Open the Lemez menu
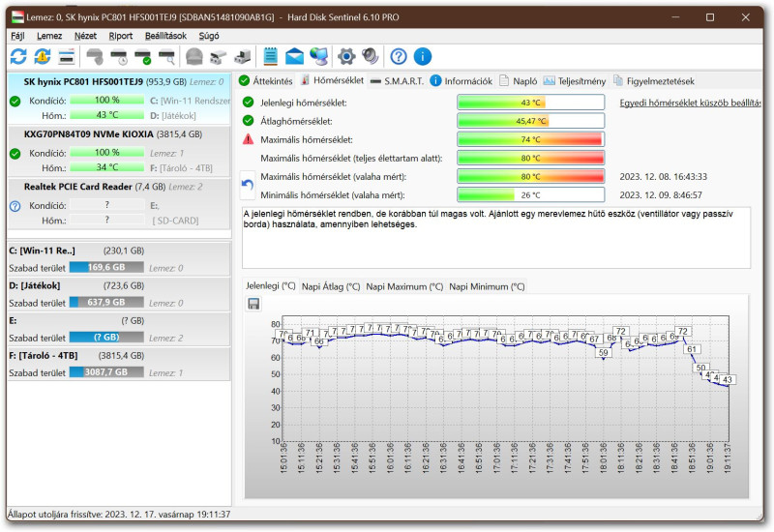Viewport: 774px width, 532px height. (49, 36)
